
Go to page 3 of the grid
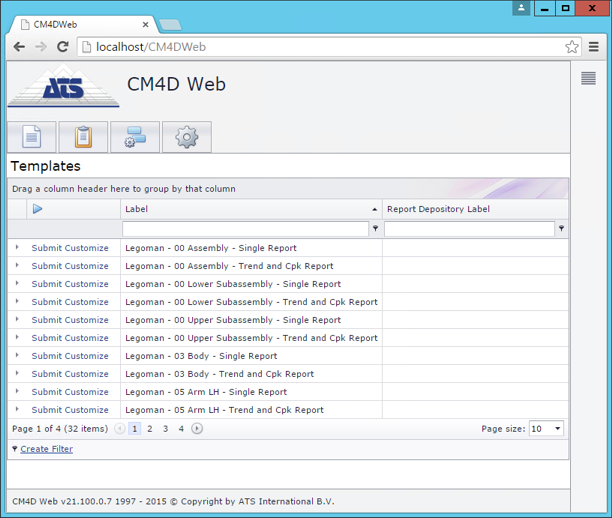coord(165,429)
